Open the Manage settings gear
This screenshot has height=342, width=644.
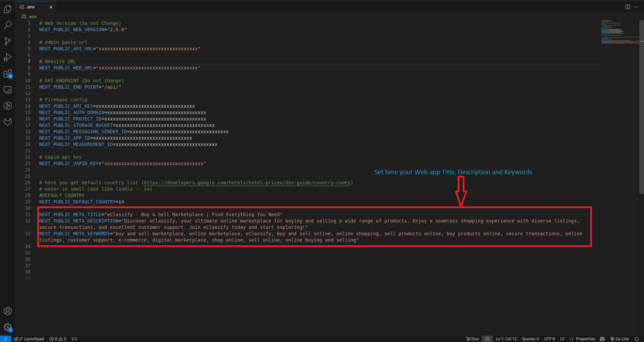[x=7, y=328]
